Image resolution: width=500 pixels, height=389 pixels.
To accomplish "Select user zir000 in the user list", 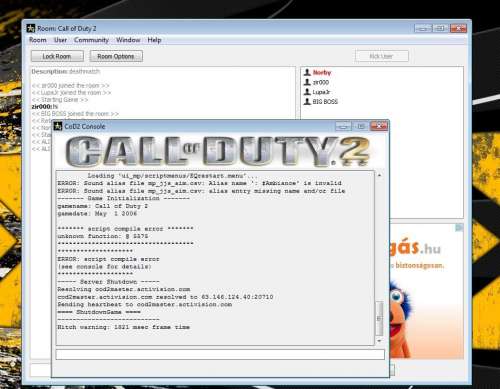I will [321, 82].
